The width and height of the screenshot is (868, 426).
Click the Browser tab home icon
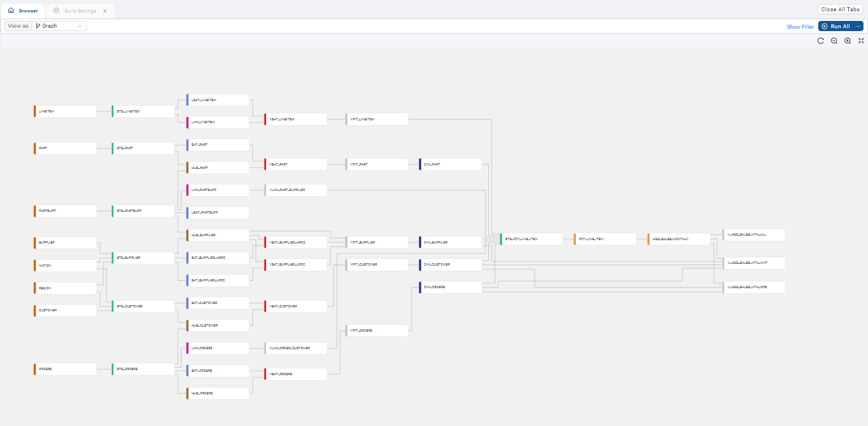[11, 10]
